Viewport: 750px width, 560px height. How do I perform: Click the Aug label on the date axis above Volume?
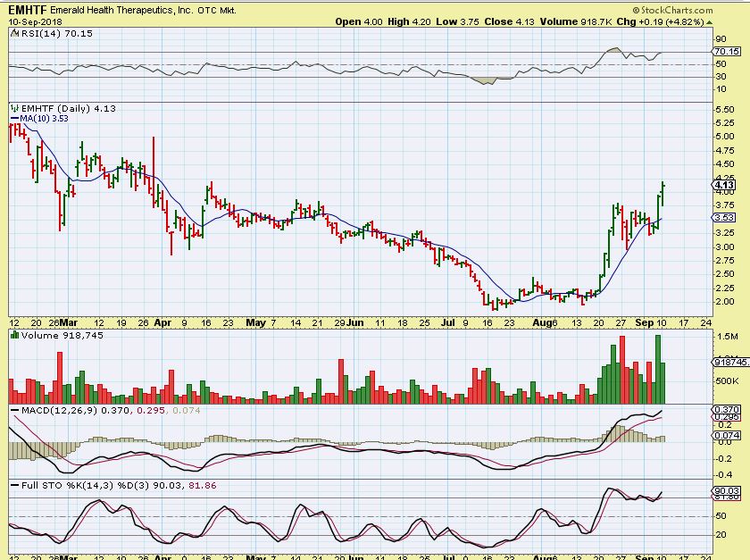coord(543,322)
